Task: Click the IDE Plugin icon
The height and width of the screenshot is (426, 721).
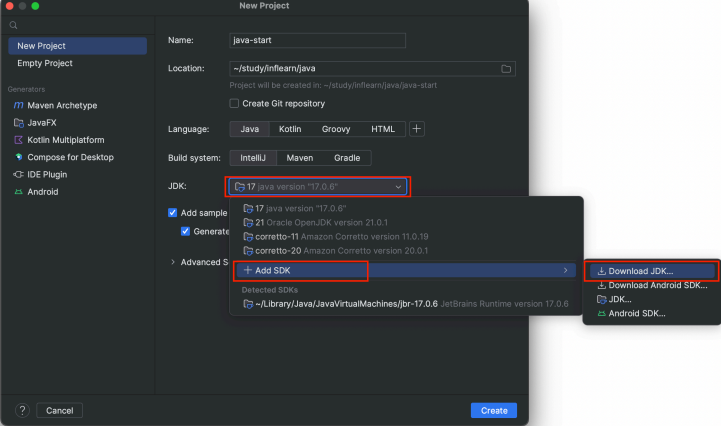Action: click(18, 175)
